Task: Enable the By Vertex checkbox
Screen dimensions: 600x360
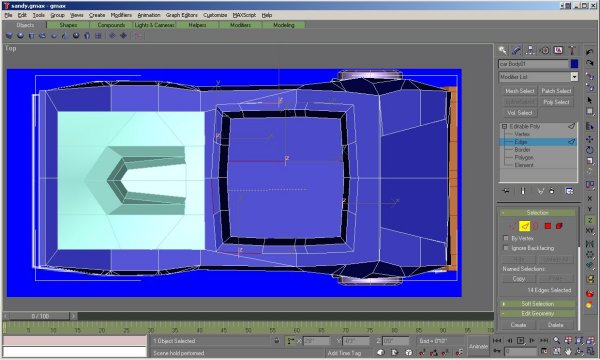Action: pyautogui.click(x=506, y=238)
